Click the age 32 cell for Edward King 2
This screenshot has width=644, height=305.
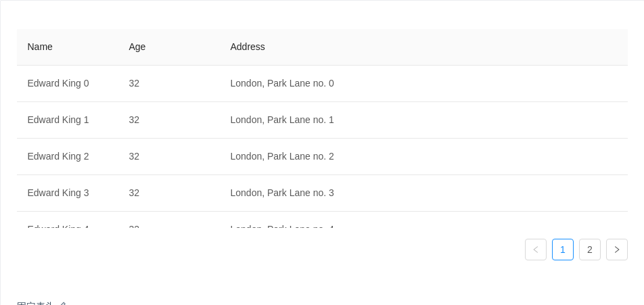[134, 156]
